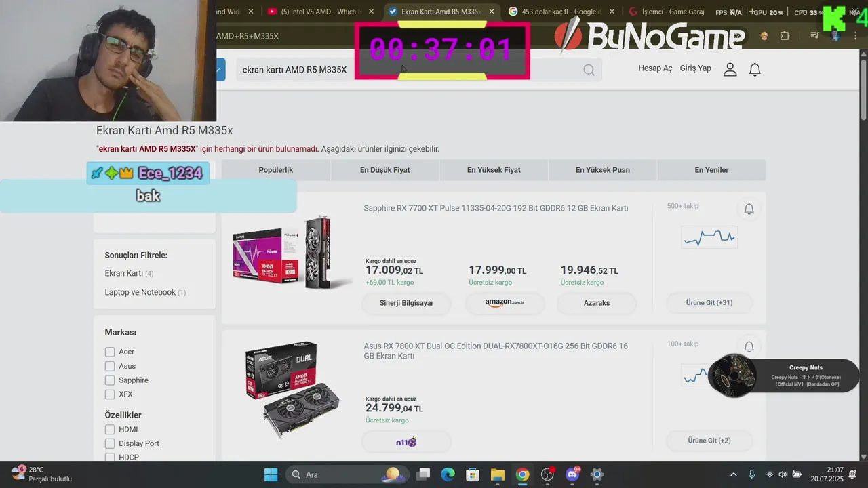The height and width of the screenshot is (488, 868).
Task: Check the Sapphire brand checkbox
Action: pos(110,380)
